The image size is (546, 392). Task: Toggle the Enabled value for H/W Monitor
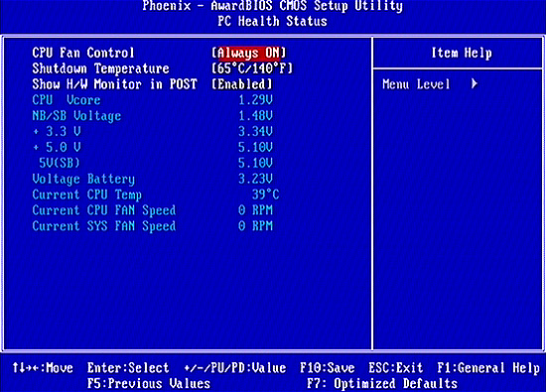click(x=242, y=84)
